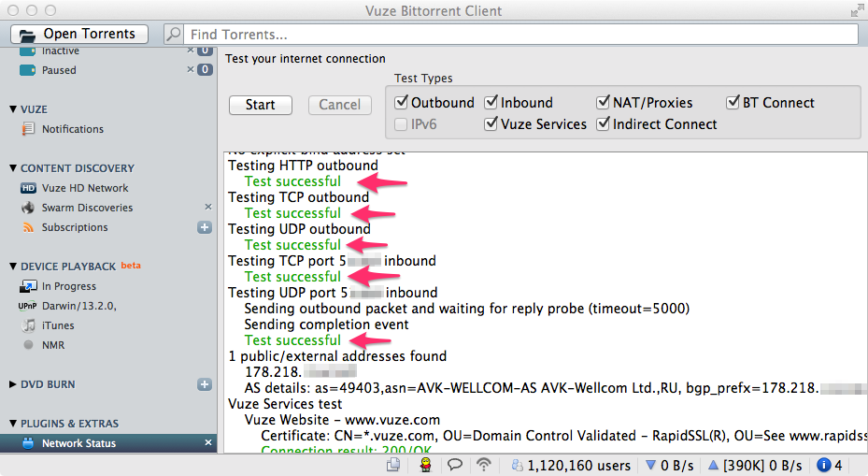Click the search magnifier icon
Screen dimensions: 868x476
(x=173, y=35)
